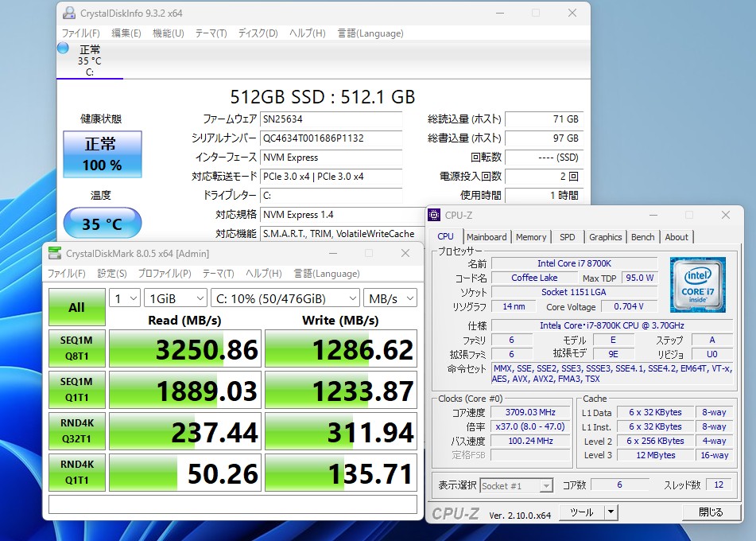Click the ツール button in CPU-Z
This screenshot has height=541, width=756.
point(582,512)
